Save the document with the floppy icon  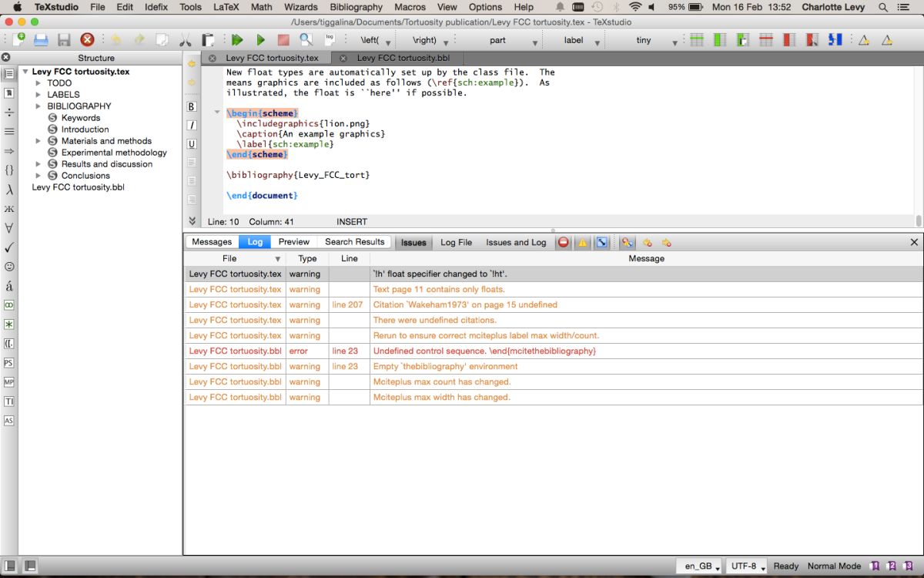click(x=64, y=39)
